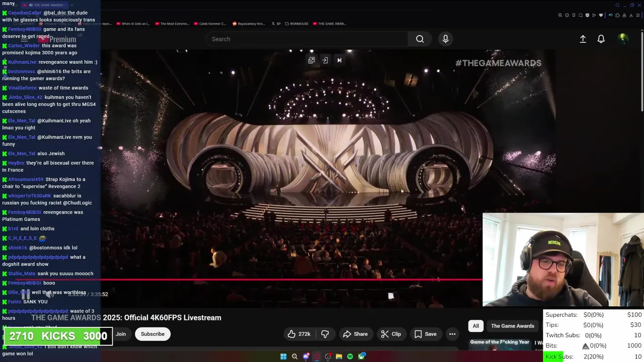Screen dimensions: 644x362
Task: Open YouTube notifications bell
Action: 601,39
